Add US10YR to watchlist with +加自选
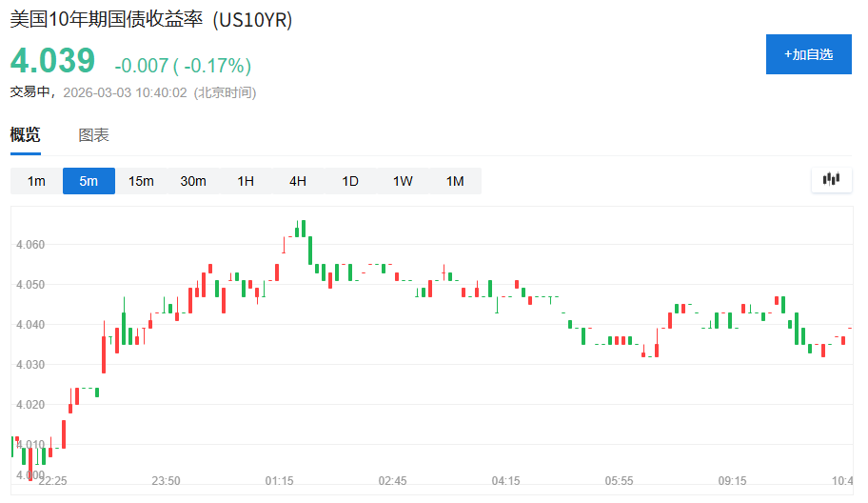This screenshot has width=868, height=503. (808, 54)
